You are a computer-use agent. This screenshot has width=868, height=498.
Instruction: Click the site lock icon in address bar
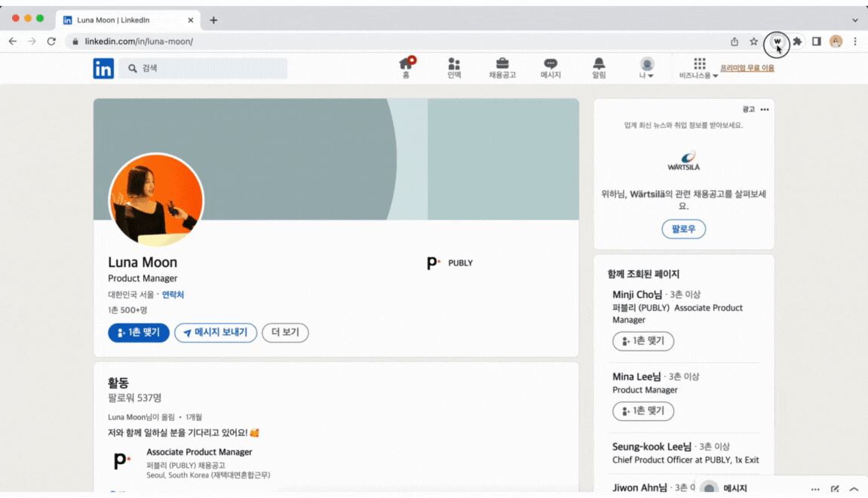point(75,41)
